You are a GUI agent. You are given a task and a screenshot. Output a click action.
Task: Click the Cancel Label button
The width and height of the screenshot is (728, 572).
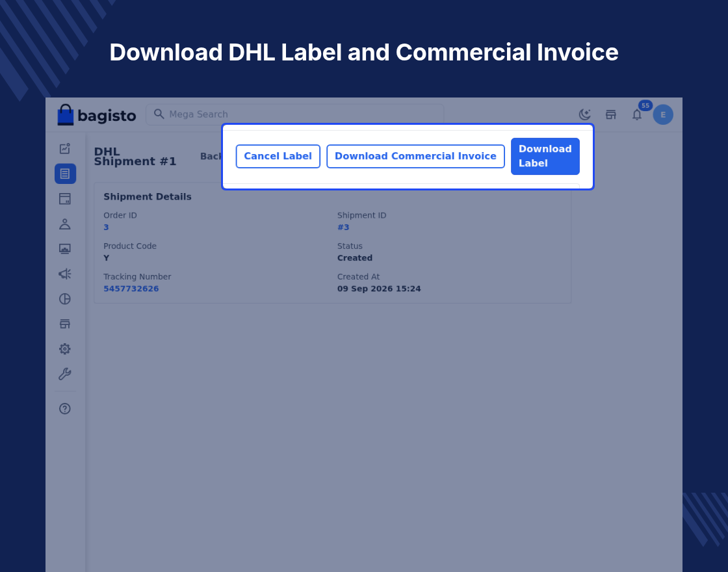pos(278,157)
